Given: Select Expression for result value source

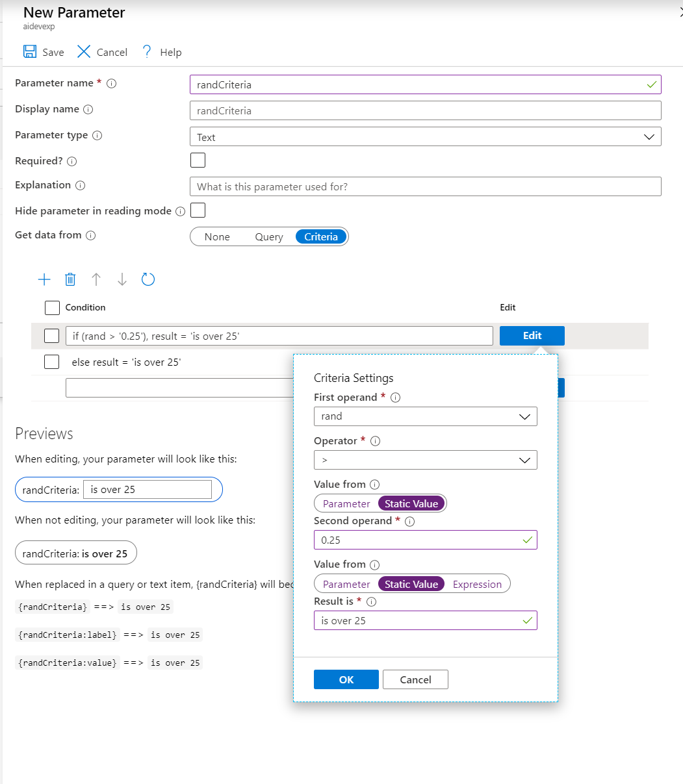Looking at the screenshot, I should (477, 584).
